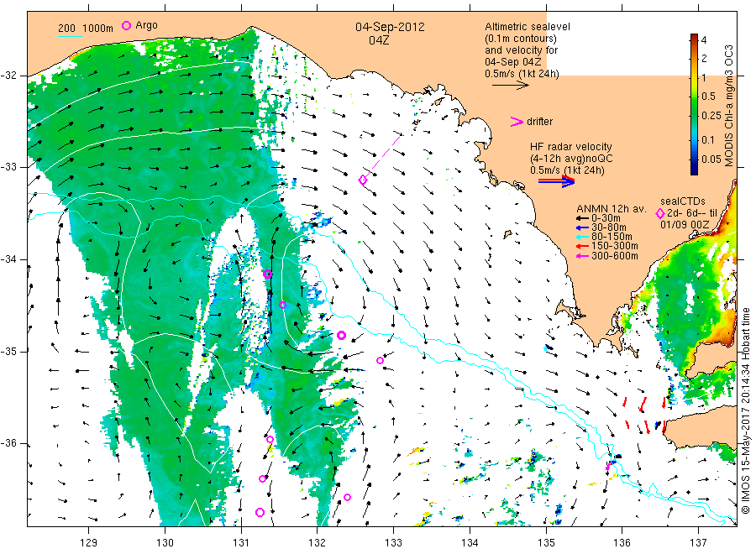Click the 'HF radar velocity' heading
Image resolution: width=756 pixels, height=554 pixels.
571,146
